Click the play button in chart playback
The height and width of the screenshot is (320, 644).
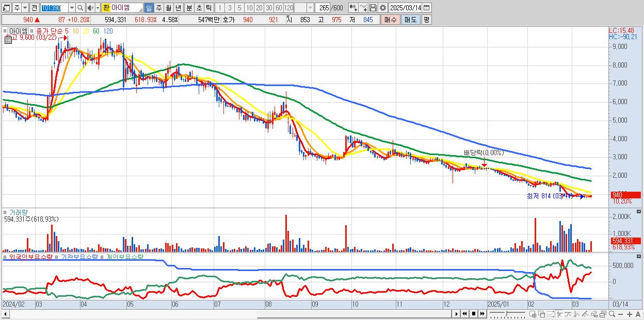457,314
